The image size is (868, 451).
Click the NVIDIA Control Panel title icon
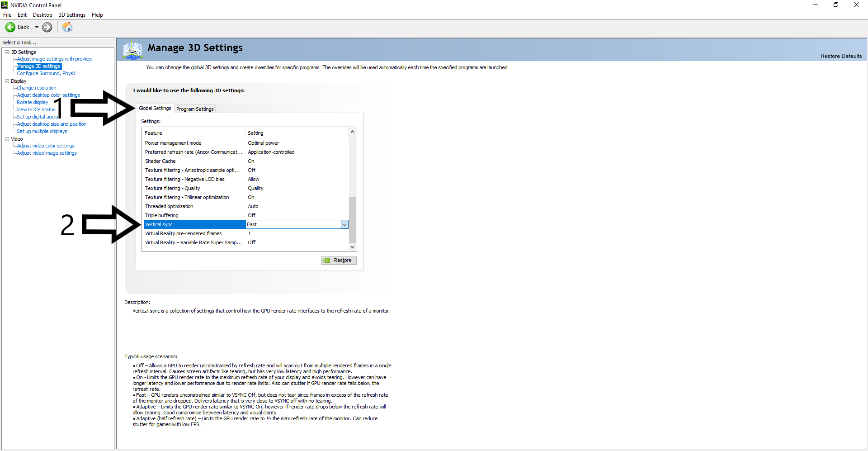coord(5,5)
